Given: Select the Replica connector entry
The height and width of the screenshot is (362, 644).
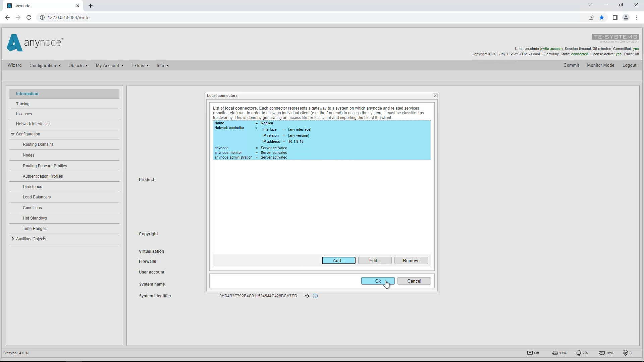Looking at the screenshot, I should click(x=322, y=140).
